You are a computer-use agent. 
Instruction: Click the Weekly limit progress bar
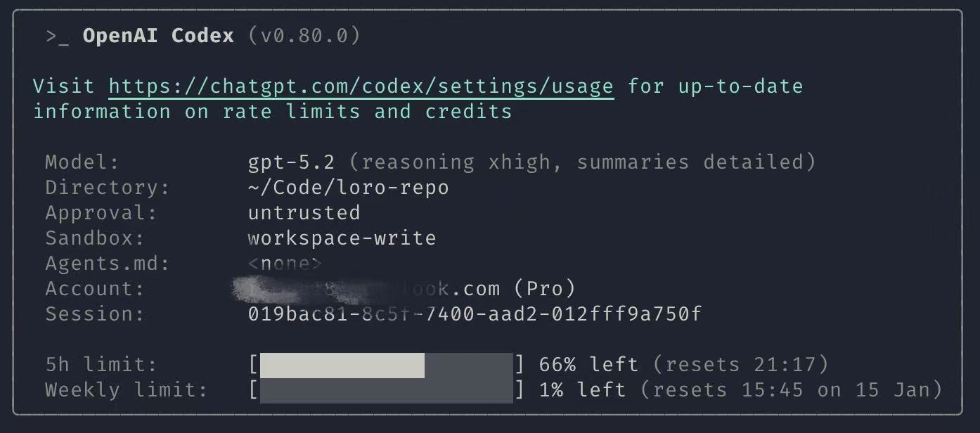point(386,390)
